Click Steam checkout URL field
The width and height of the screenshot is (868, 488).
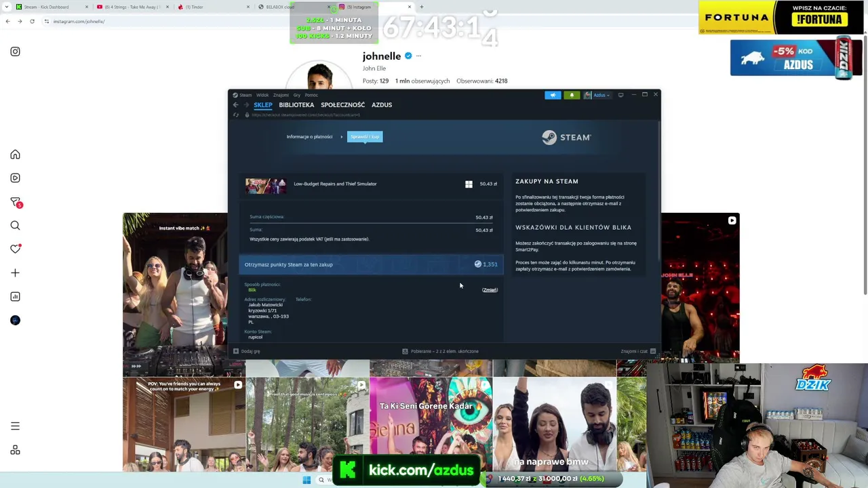tap(306, 115)
